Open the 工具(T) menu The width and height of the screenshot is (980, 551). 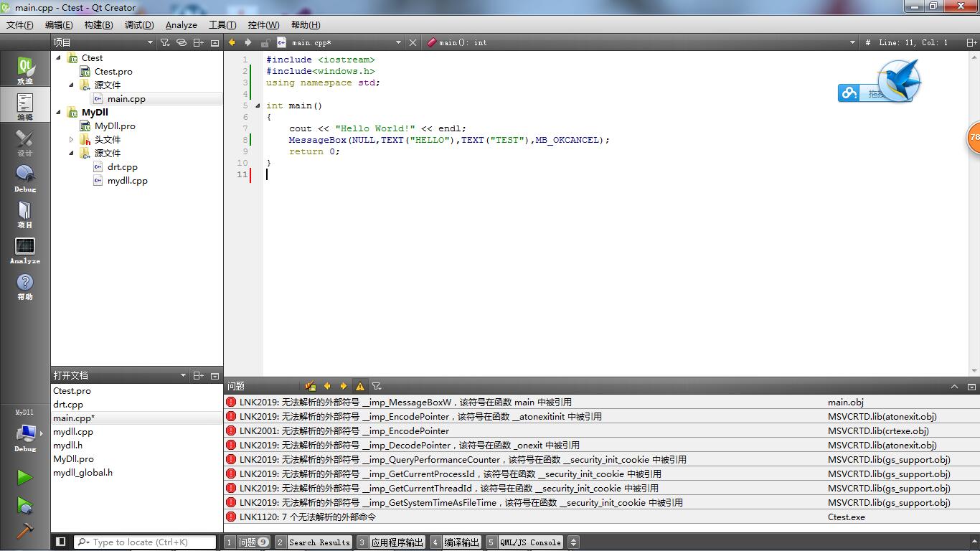click(x=222, y=25)
